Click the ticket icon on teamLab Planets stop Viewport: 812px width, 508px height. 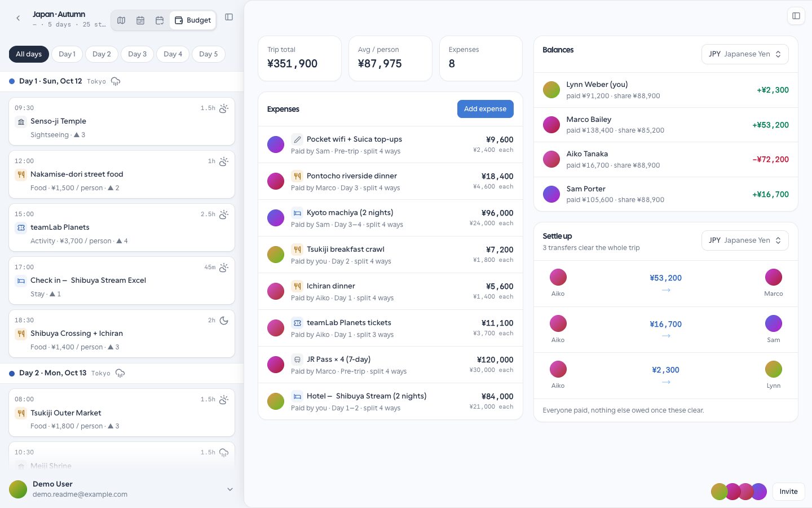point(21,227)
